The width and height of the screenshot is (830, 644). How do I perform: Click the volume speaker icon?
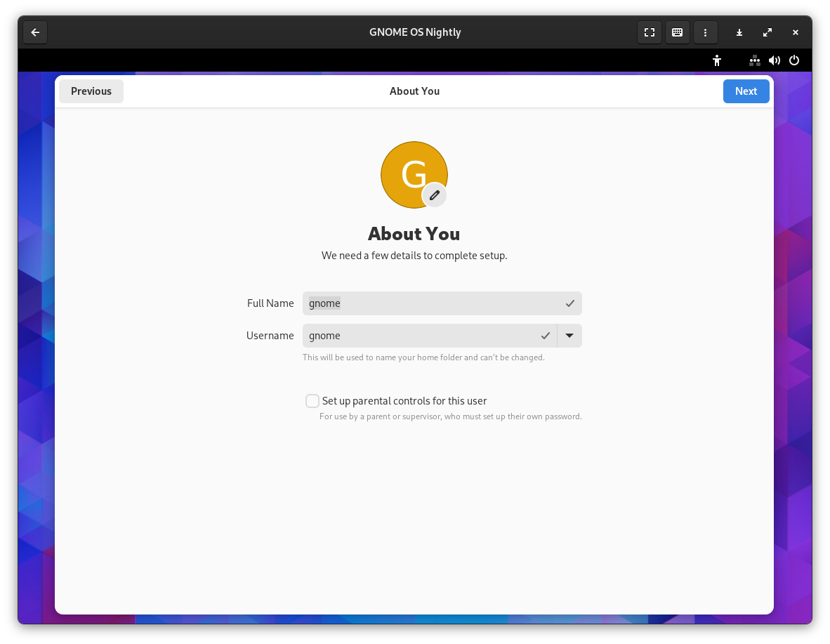click(775, 60)
